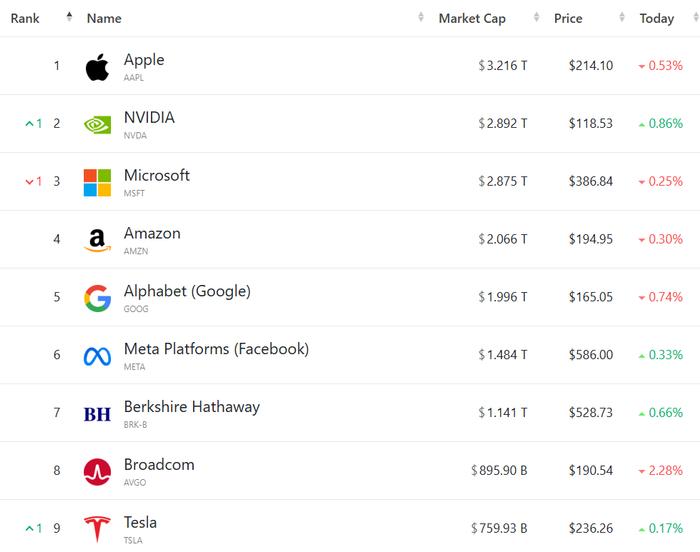The height and width of the screenshot is (552, 700).
Task: Click the Berkshire Hathaway BH logo
Action: [x=97, y=414]
